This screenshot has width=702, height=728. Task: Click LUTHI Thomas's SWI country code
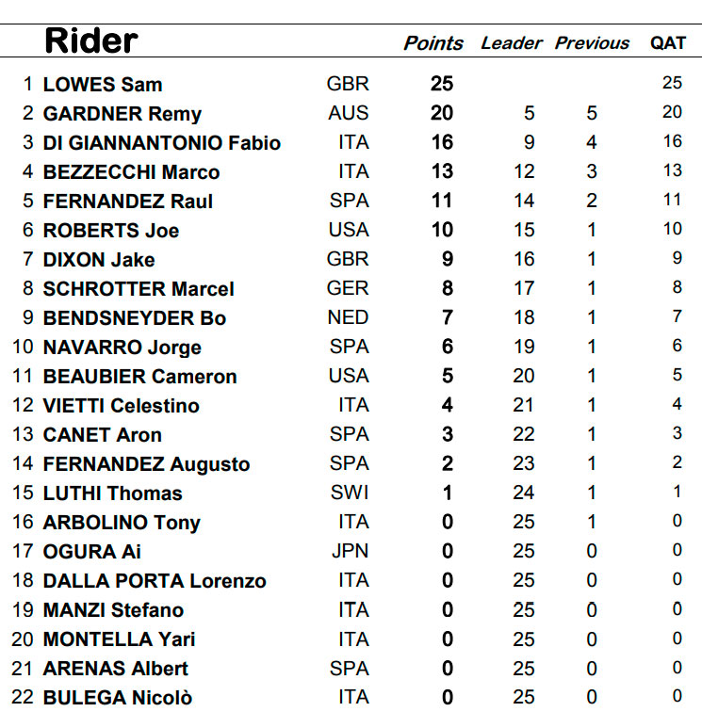[350, 493]
